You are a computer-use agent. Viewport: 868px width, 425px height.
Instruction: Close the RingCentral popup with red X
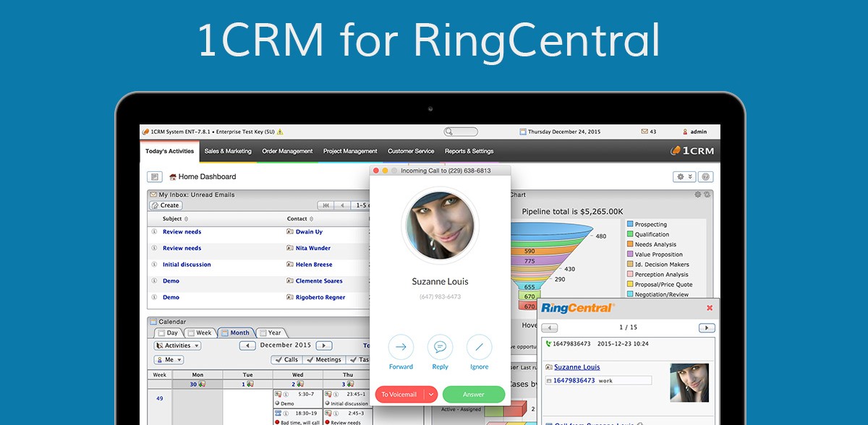tap(710, 308)
